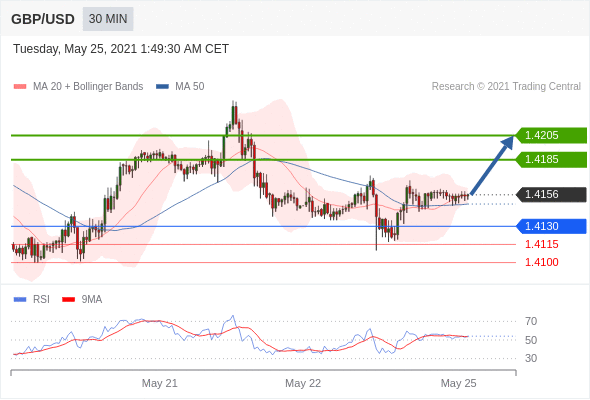Click the blue RSI legend swatch

(x=20, y=300)
